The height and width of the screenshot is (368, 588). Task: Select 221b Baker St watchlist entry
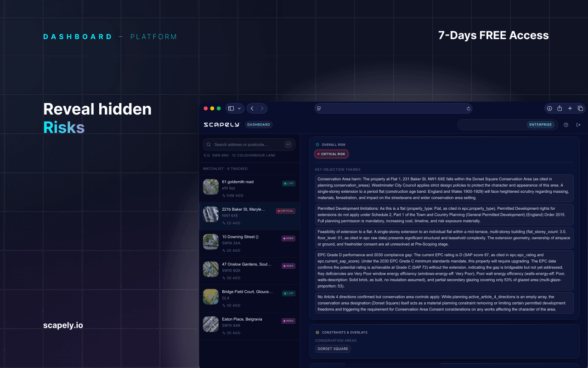pyautogui.click(x=249, y=216)
